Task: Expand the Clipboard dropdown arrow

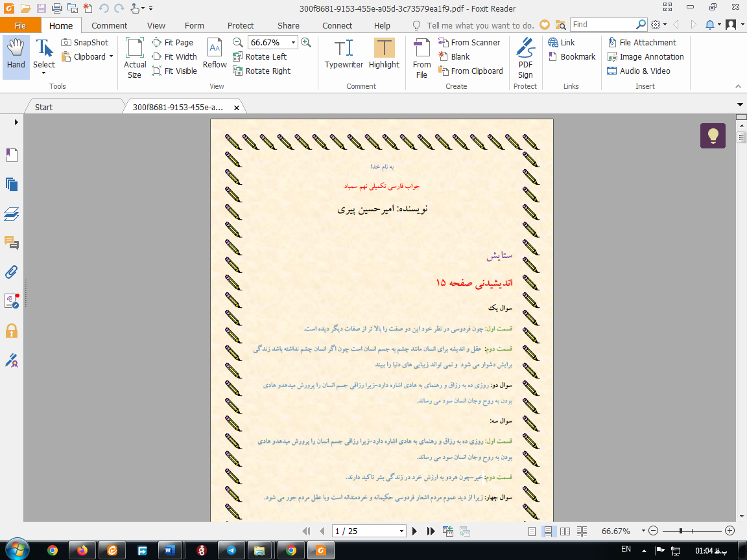Action: coord(111,56)
